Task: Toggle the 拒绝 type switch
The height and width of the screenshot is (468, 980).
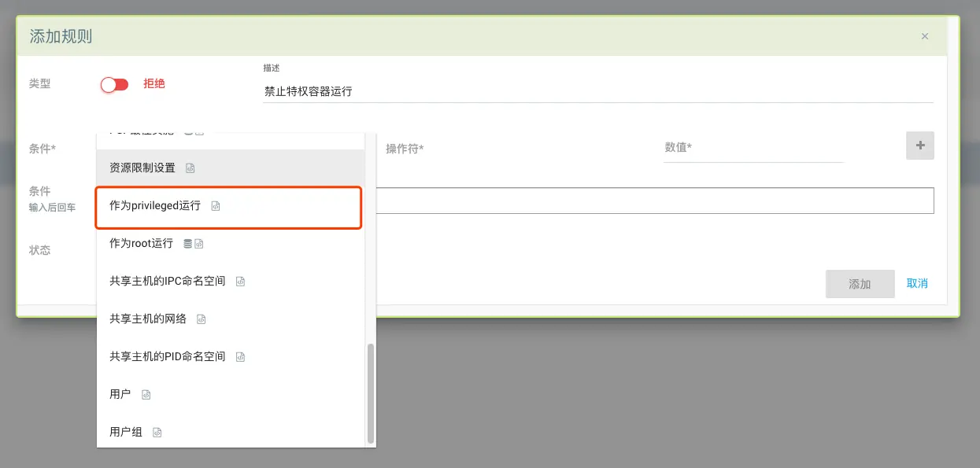Action: [115, 84]
